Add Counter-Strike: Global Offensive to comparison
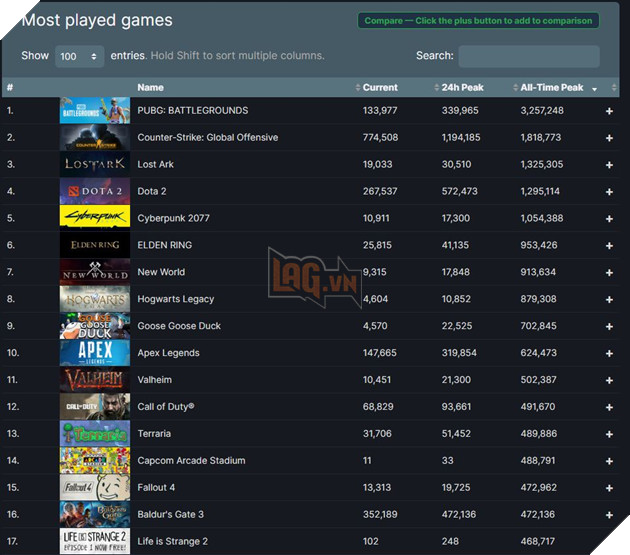Image resolution: width=630 pixels, height=555 pixels. pyautogui.click(x=609, y=138)
